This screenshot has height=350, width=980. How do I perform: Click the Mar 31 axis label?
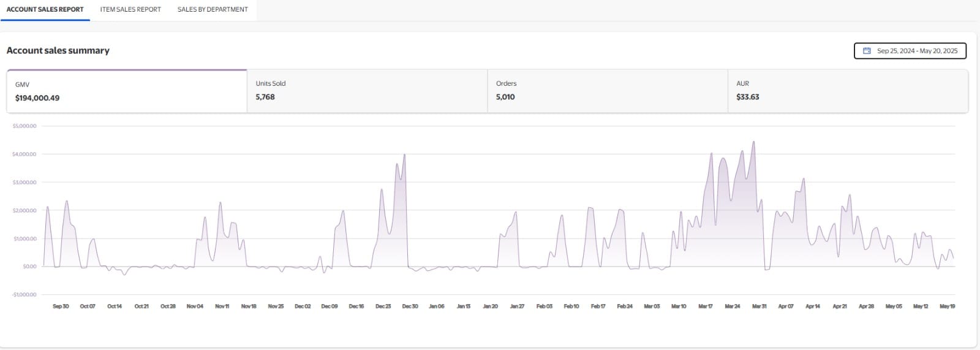pos(759,306)
